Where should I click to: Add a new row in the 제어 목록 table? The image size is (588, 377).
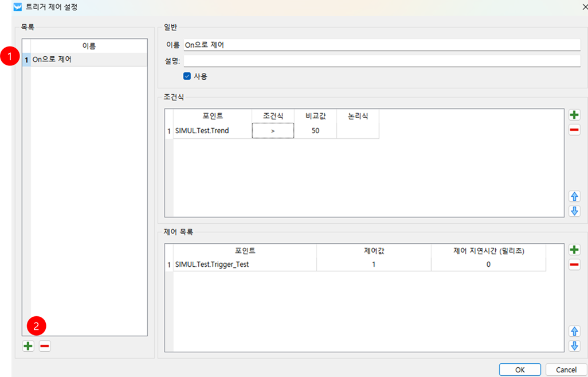(574, 250)
